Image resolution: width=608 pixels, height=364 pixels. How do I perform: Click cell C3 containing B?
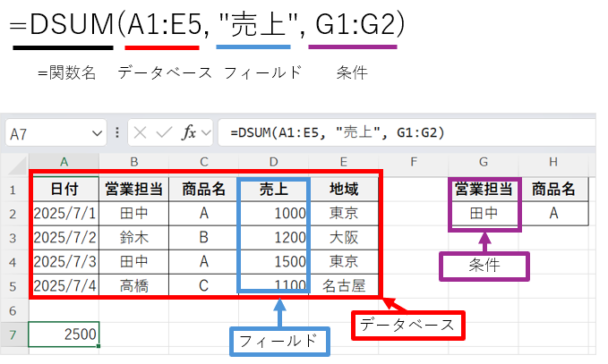point(204,238)
